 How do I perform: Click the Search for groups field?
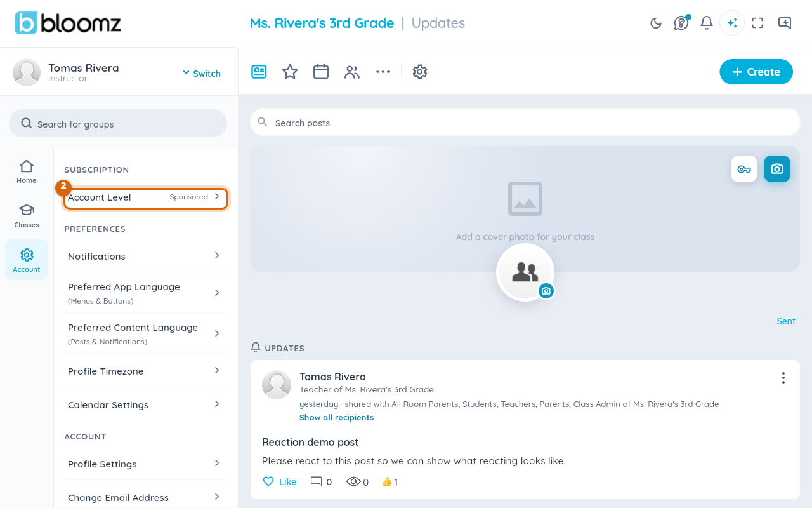tap(118, 123)
